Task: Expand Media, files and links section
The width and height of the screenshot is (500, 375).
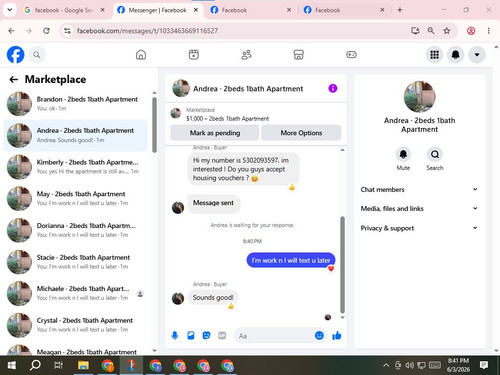Action: 419,209
